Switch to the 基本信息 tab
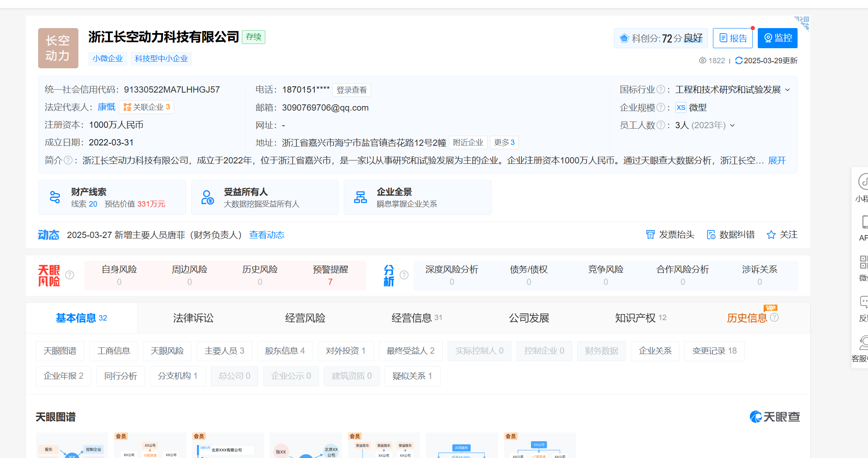Screen dimensions: 868x458 tap(81, 318)
